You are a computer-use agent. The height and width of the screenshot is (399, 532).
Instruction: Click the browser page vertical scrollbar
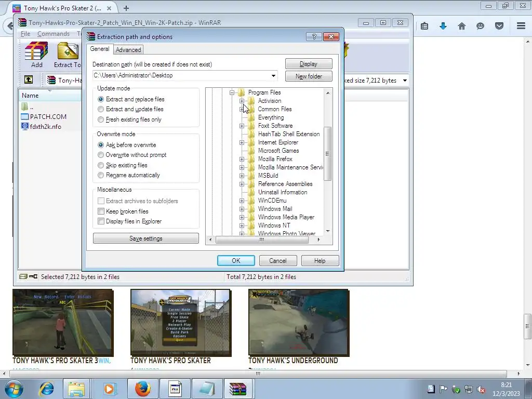point(527,326)
